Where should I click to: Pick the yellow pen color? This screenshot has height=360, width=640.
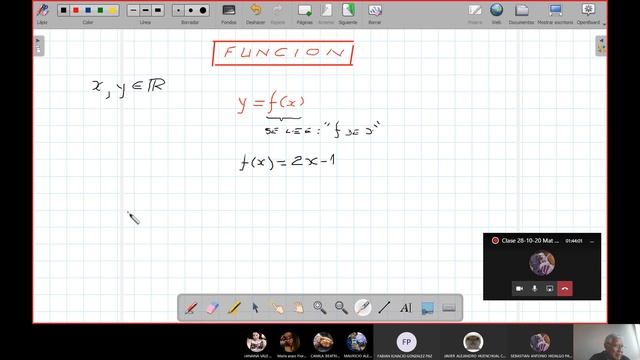point(113,10)
